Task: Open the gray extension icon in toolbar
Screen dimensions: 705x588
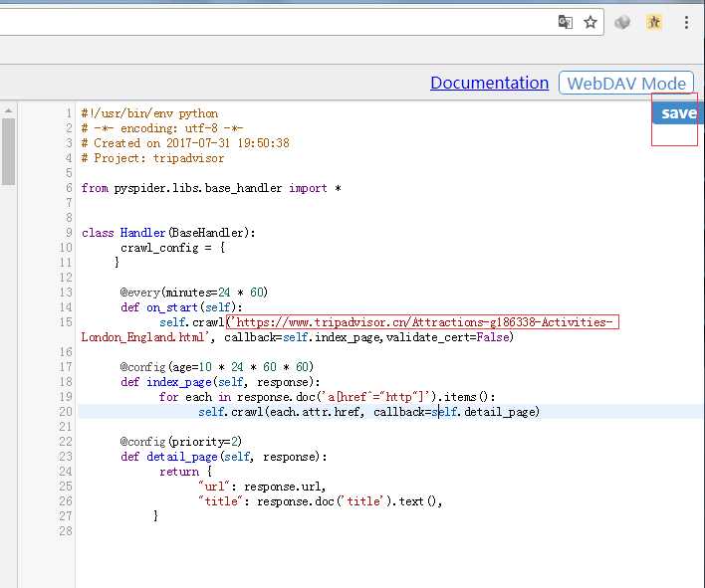Action: pos(622,22)
